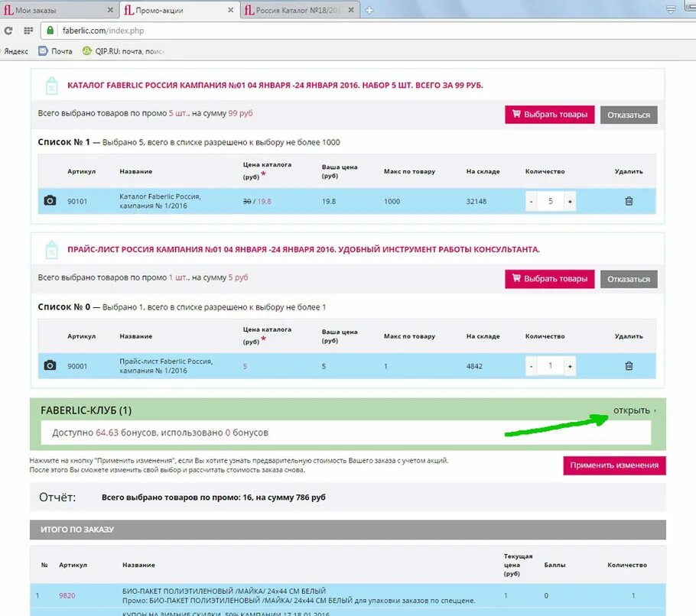Click Выбрать товары in the catalog promo
Screen dimensions: 696x616
tap(549, 115)
